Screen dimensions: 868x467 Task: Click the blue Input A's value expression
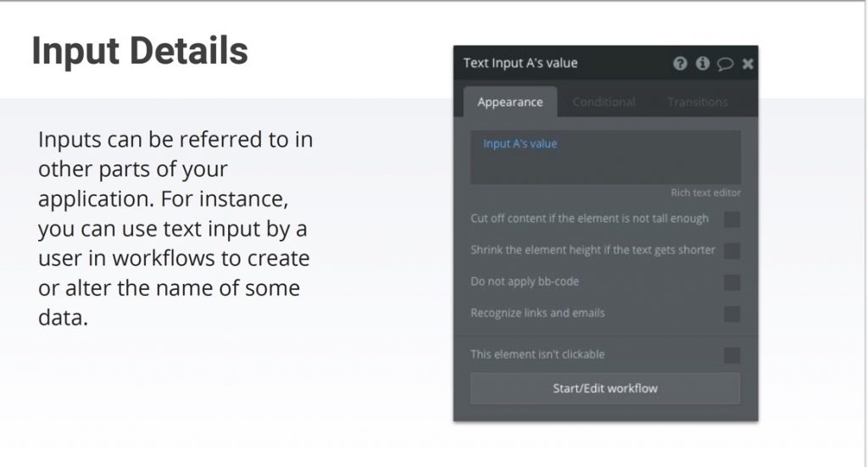520,143
